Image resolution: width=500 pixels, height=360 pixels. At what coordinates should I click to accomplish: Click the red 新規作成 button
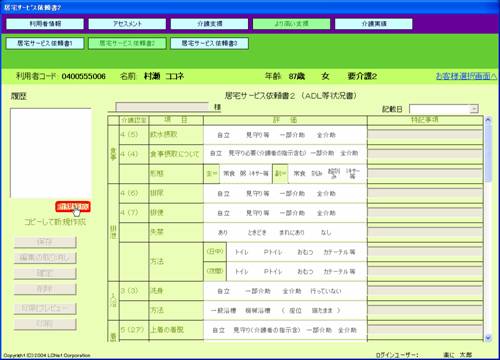tap(73, 207)
